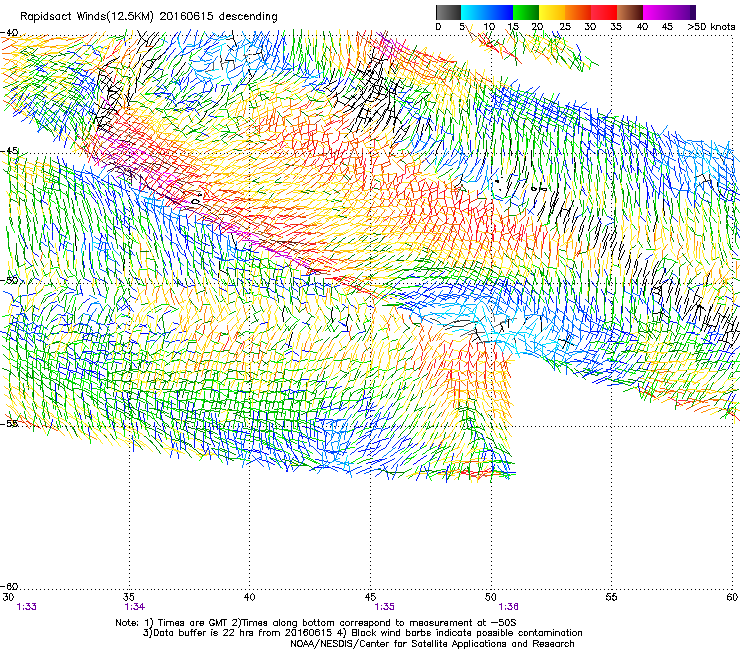
Task: Click the gray 0-5 knots legend swatch
Action: (448, 12)
